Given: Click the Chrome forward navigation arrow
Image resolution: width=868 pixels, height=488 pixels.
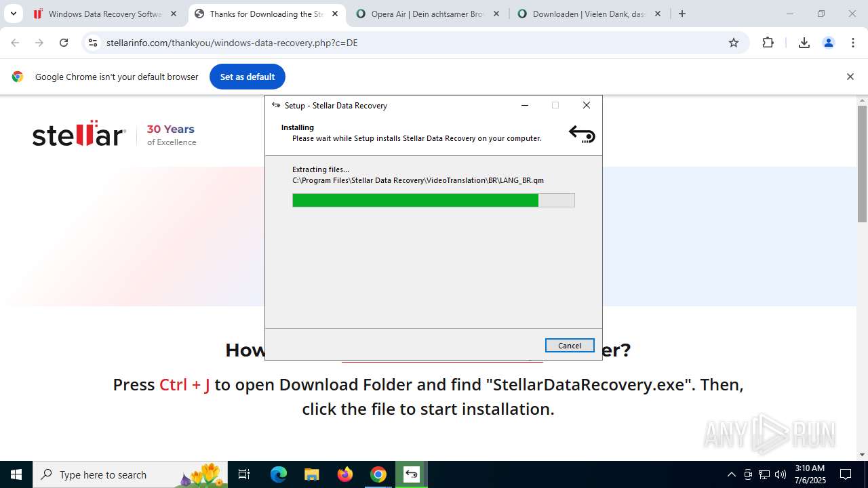Looking at the screenshot, I should pyautogui.click(x=39, y=43).
